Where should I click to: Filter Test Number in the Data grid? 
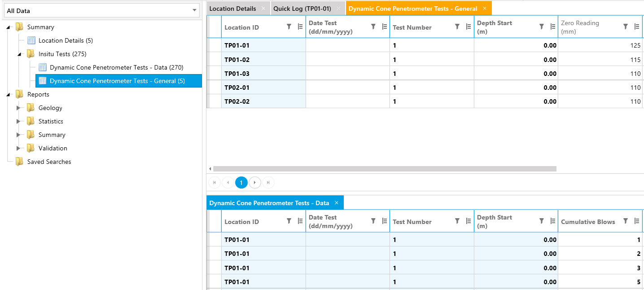457,221
